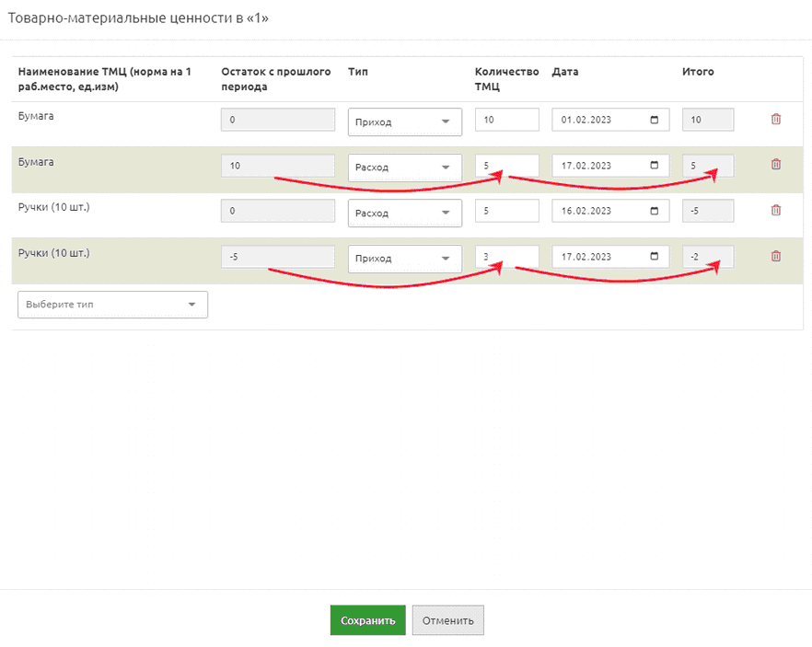812x647 pixels.
Task: Delete the Бумага row dated 01.02.2023
Action: click(776, 119)
